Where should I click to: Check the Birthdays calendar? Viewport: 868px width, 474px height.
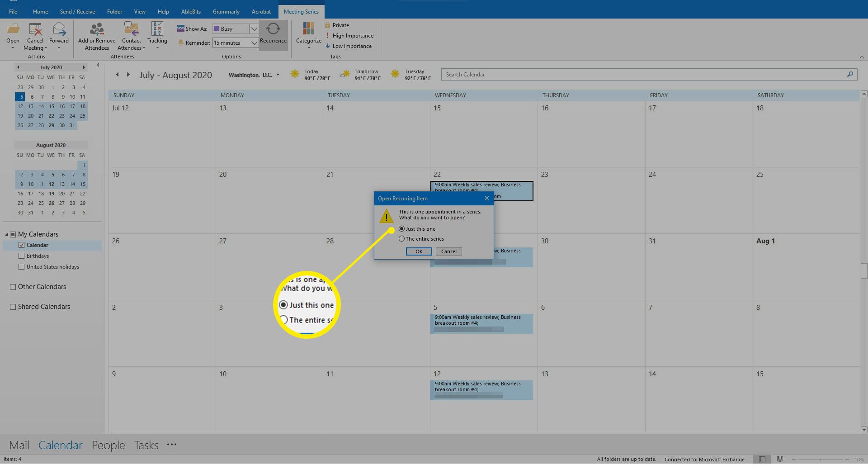point(21,256)
